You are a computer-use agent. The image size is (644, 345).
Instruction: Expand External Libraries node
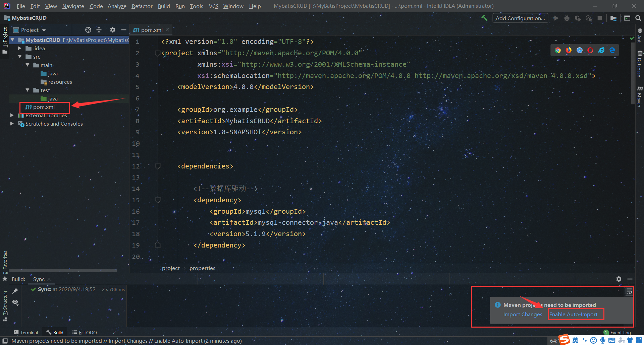pos(12,115)
